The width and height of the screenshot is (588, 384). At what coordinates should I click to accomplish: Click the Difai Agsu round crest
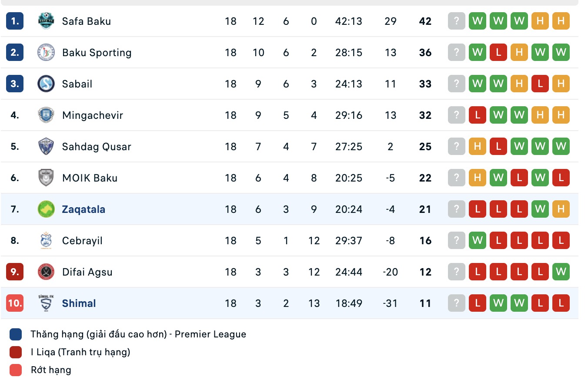tap(46, 272)
